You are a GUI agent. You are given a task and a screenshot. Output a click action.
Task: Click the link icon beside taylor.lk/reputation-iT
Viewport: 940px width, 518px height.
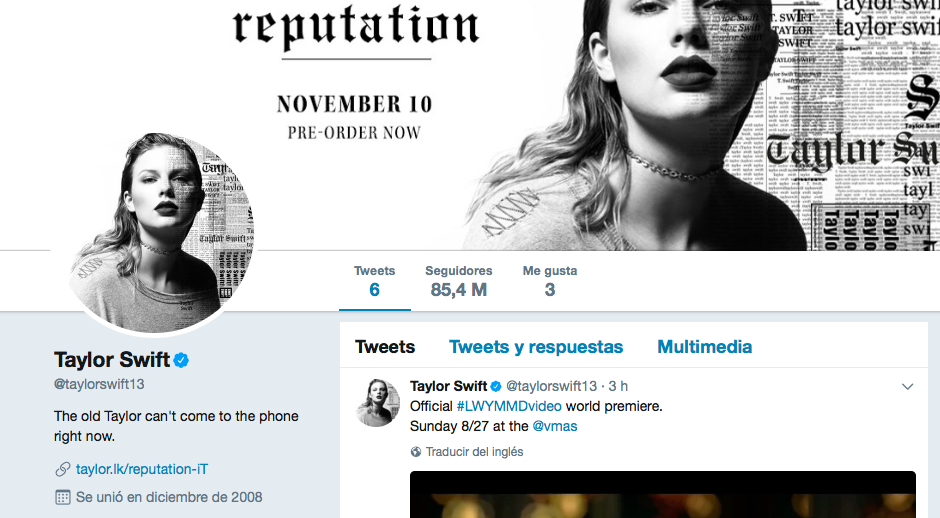62,468
